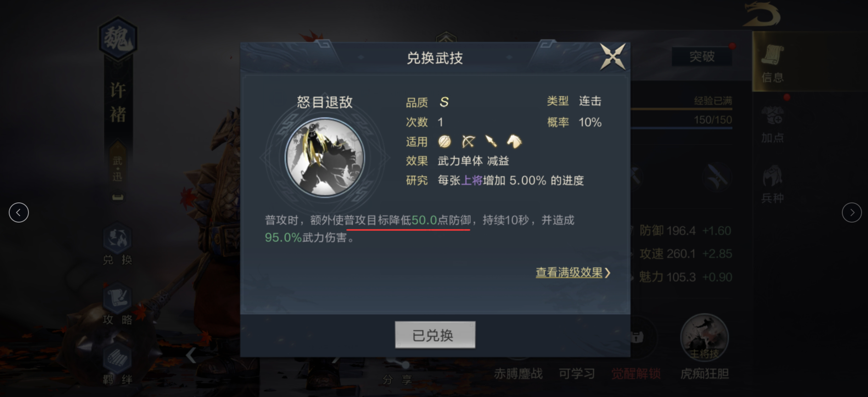This screenshot has width=868, height=397.
Task: Go to previous hero with left arrow
Action: tap(19, 212)
